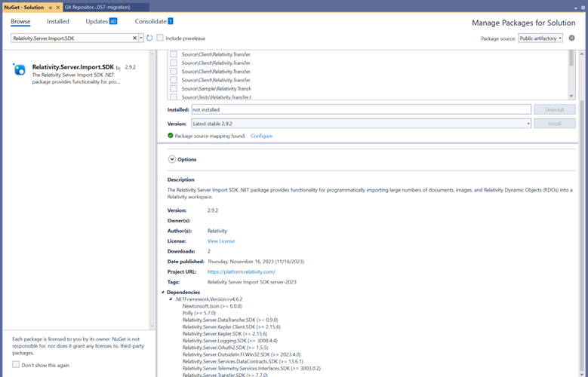
Task: Click the Consolidate count badge 1
Action: (171, 21)
